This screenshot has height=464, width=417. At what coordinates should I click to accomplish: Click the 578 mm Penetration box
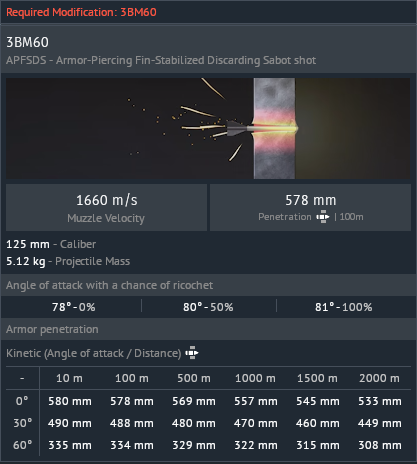[310, 207]
